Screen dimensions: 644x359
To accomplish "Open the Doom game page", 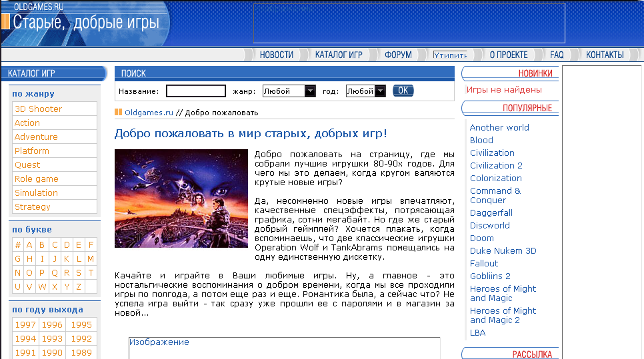I will pos(482,238).
